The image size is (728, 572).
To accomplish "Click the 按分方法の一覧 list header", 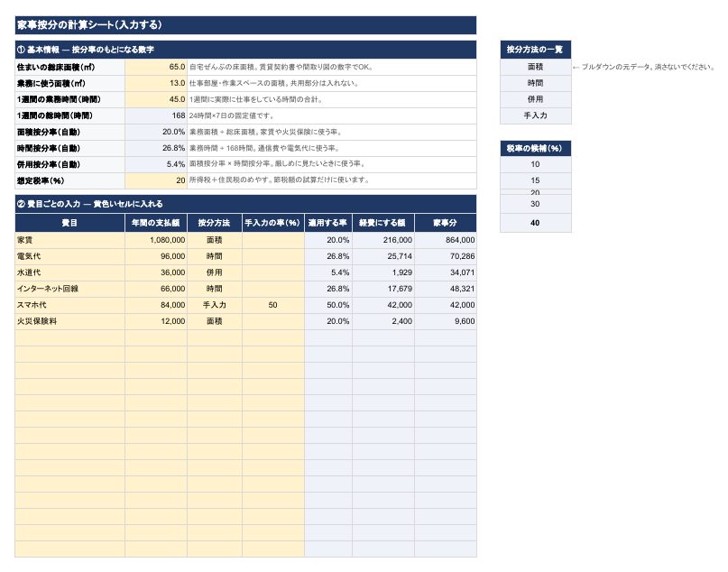I will [x=535, y=50].
